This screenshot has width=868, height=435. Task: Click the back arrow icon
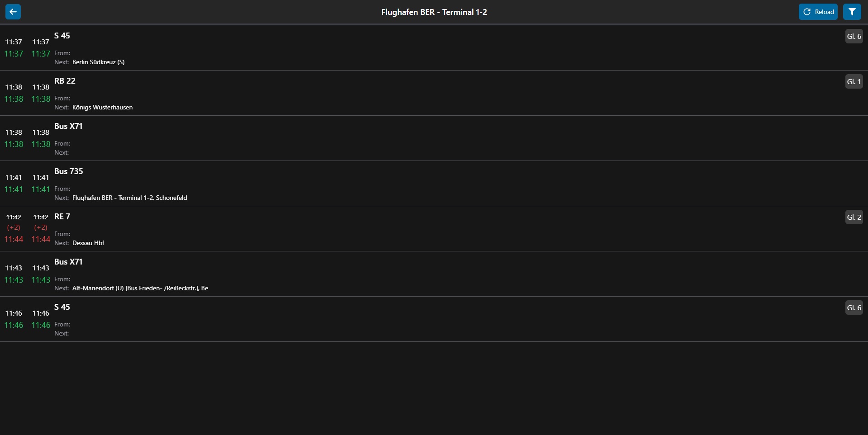[x=13, y=11]
